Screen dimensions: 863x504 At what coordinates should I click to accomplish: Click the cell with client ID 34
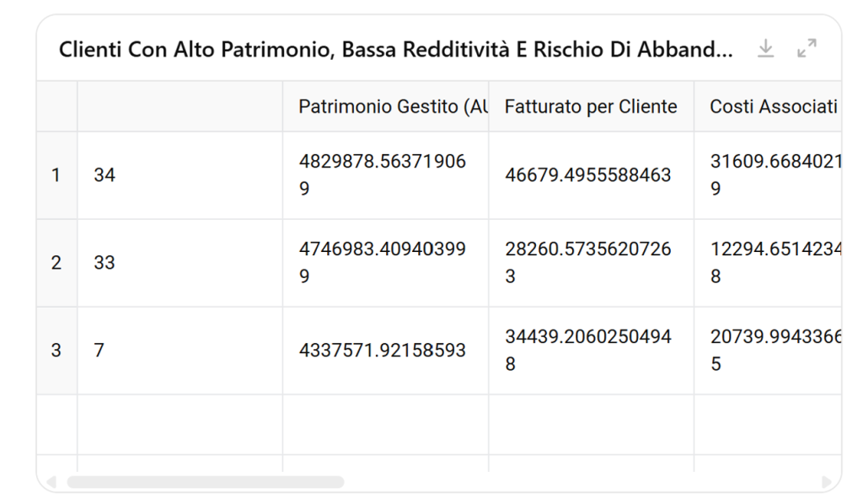coord(180,175)
